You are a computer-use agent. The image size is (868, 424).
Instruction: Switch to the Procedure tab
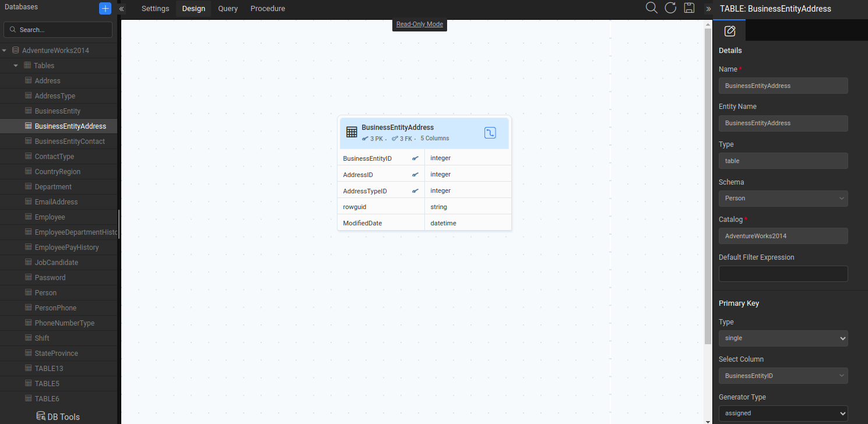268,8
